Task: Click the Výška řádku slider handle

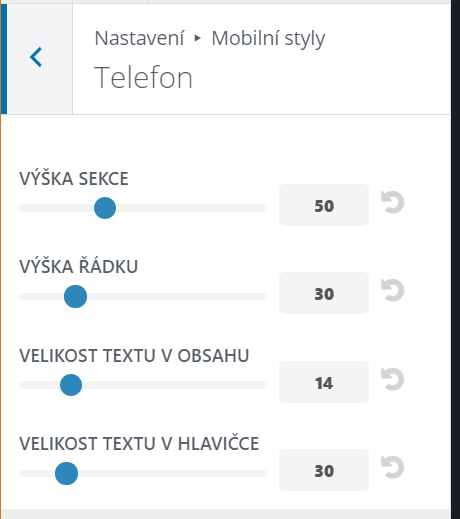Action: click(76, 296)
